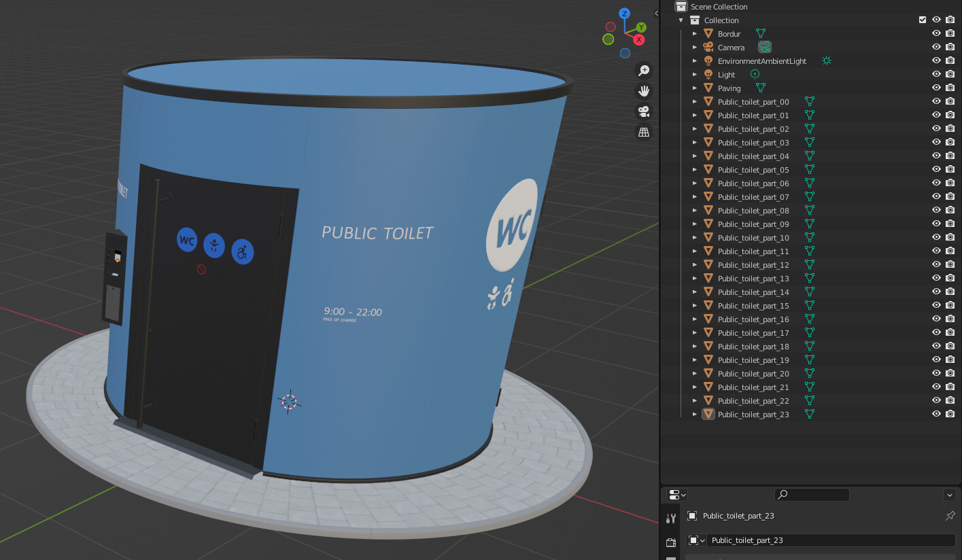
Task: Toggle viewport sidebar with the small arrow
Action: (x=656, y=14)
